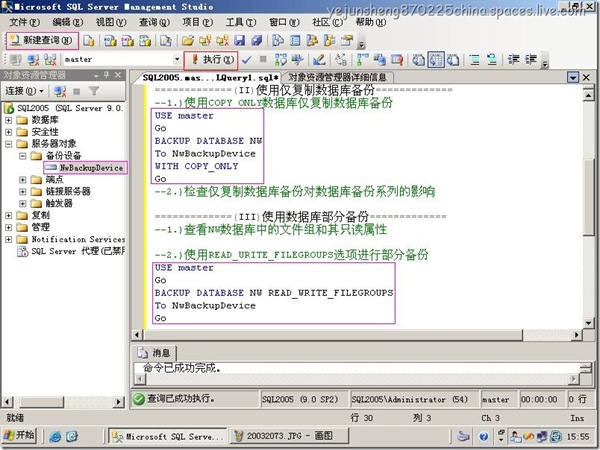Expand the 安全性 folder node
The width and height of the screenshot is (600, 450).
(x=8, y=132)
